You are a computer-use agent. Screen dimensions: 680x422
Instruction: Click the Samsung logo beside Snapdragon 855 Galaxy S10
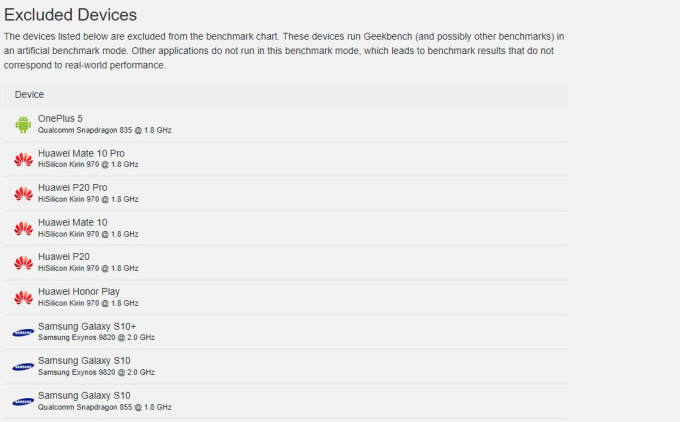[x=23, y=402]
